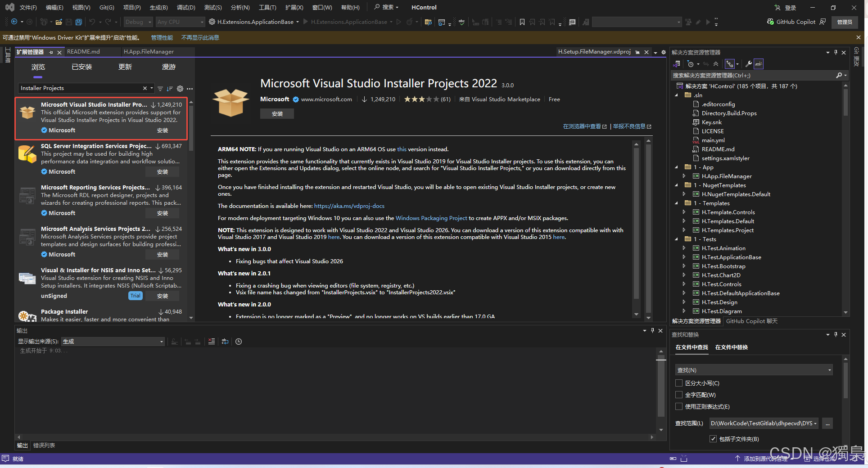Collapse the 1 - Tests folder

click(676, 239)
